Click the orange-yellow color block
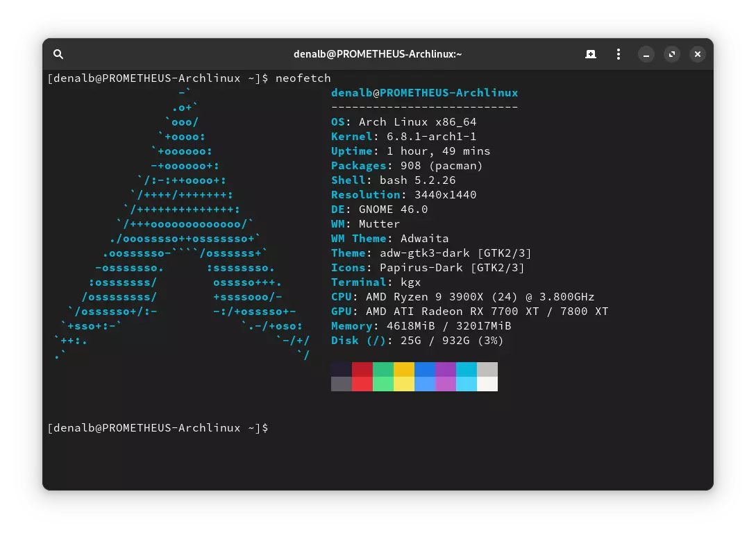 (404, 369)
